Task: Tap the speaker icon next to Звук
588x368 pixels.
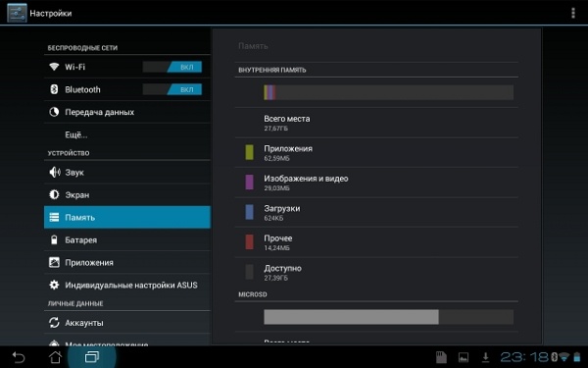Action: (54, 173)
